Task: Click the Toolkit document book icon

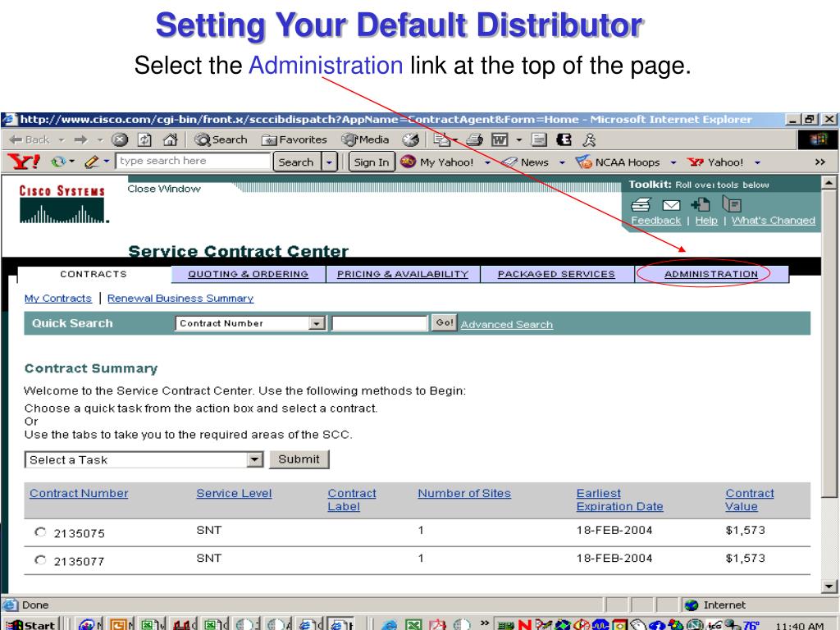Action: coord(732,203)
